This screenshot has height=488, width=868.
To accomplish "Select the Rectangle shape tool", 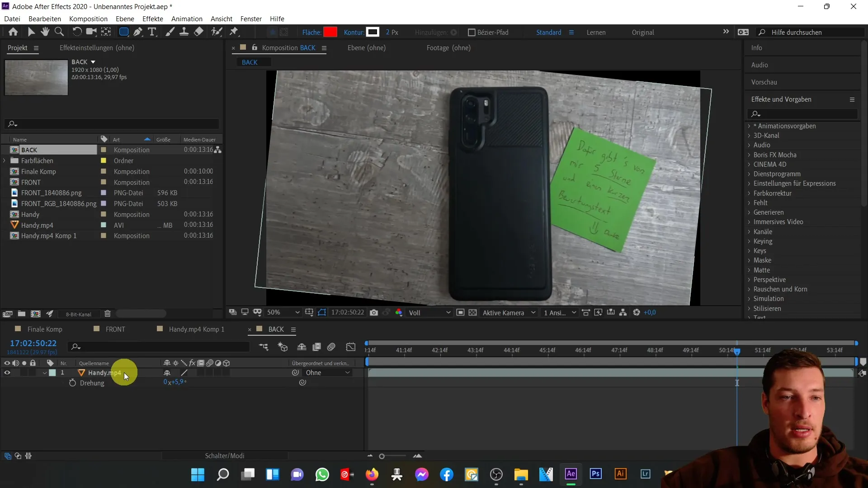I will click(x=123, y=32).
